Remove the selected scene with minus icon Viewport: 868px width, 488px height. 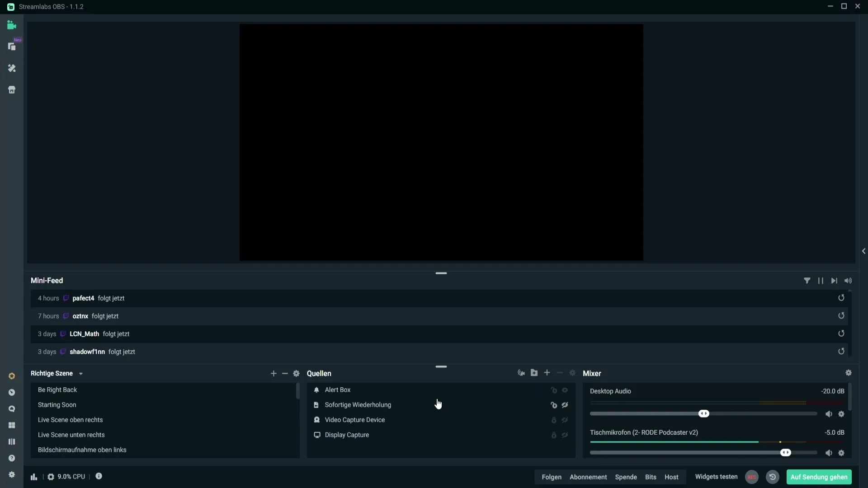[x=285, y=373]
